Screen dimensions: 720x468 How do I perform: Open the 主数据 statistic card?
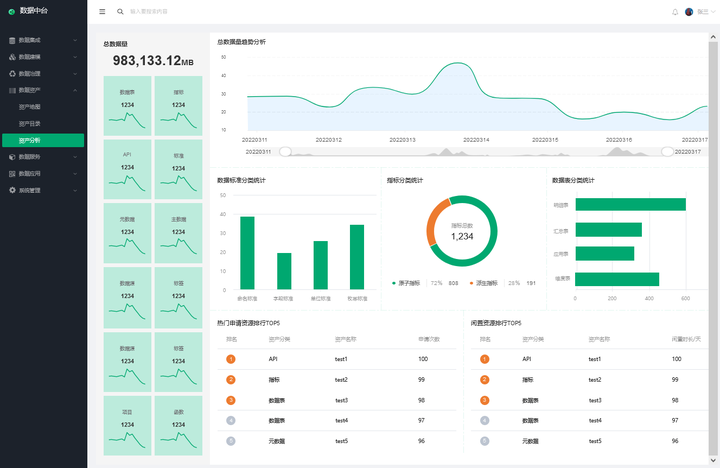[x=179, y=233]
